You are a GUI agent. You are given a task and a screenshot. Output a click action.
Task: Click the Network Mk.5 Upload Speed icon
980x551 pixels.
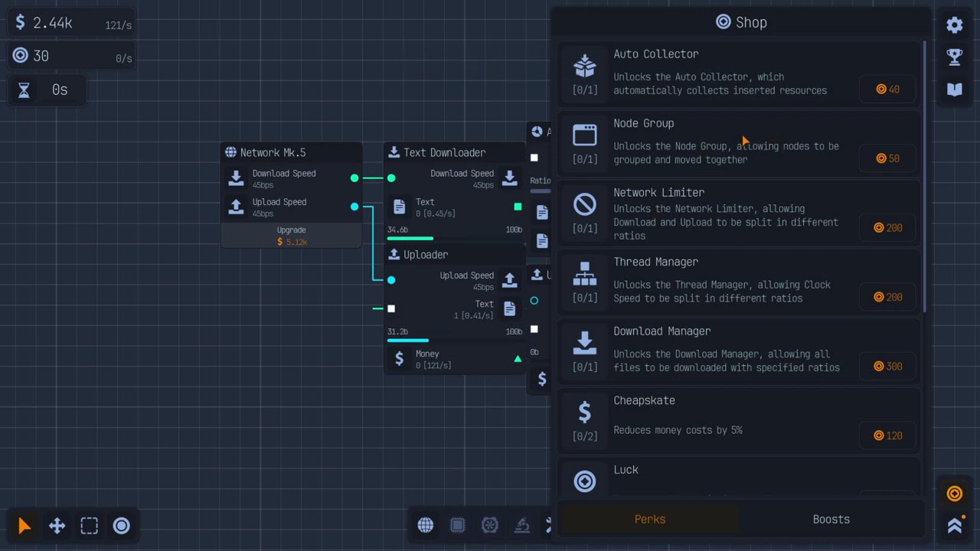pos(236,207)
